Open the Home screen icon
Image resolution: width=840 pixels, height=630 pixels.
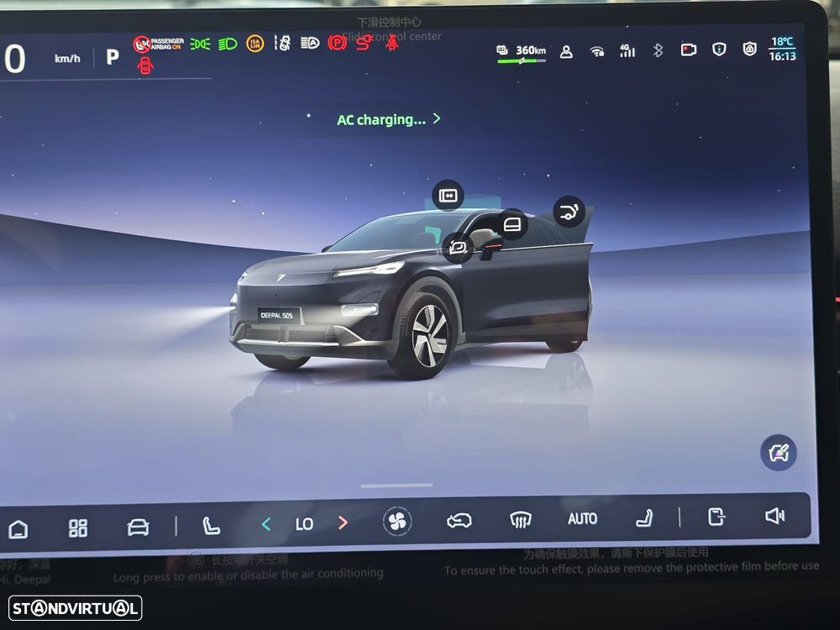tap(18, 529)
